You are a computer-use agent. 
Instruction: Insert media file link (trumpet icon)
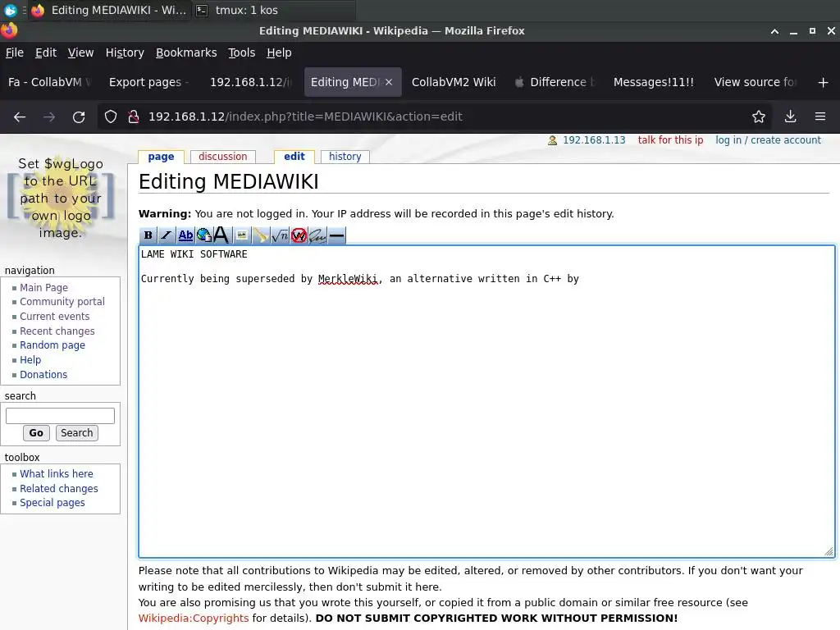click(260, 235)
